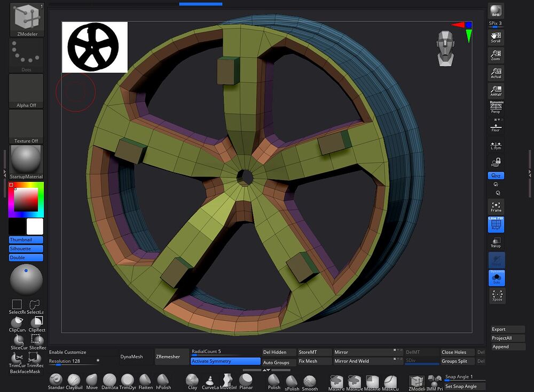Click the ZRemesher button
534x392 pixels.
click(171, 357)
